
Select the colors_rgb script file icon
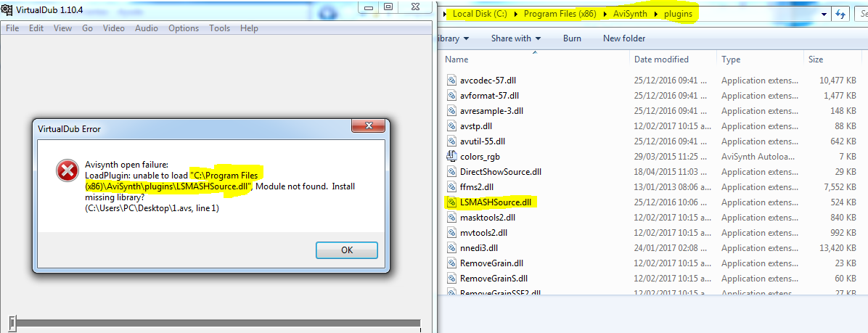(451, 157)
